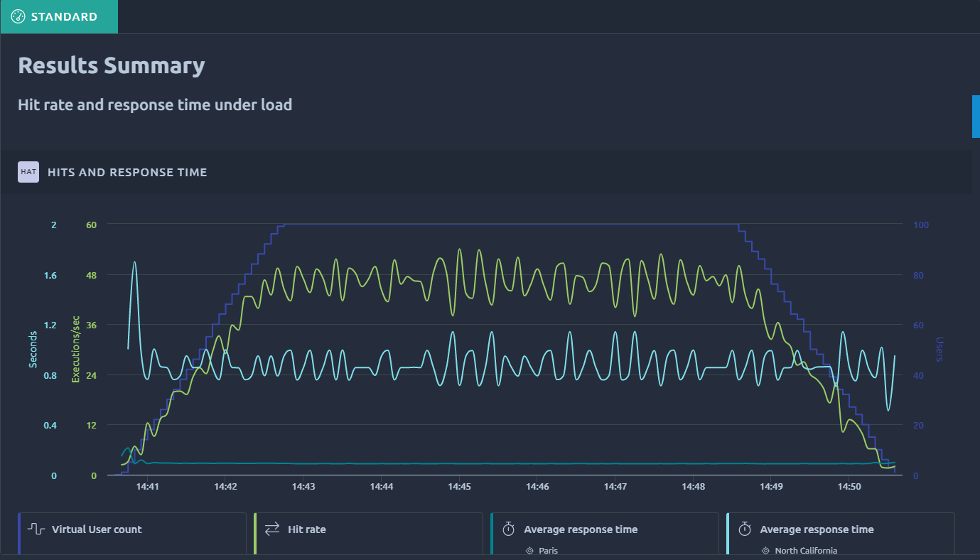This screenshot has height=560, width=980.
Task: Click the HITS AND RESPONSE TIME section title
Action: point(127,172)
